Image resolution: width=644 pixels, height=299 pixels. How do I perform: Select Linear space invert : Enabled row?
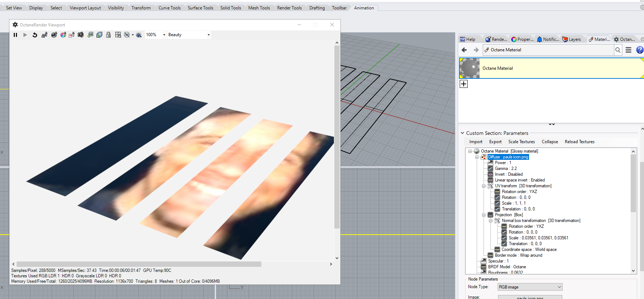coord(520,180)
